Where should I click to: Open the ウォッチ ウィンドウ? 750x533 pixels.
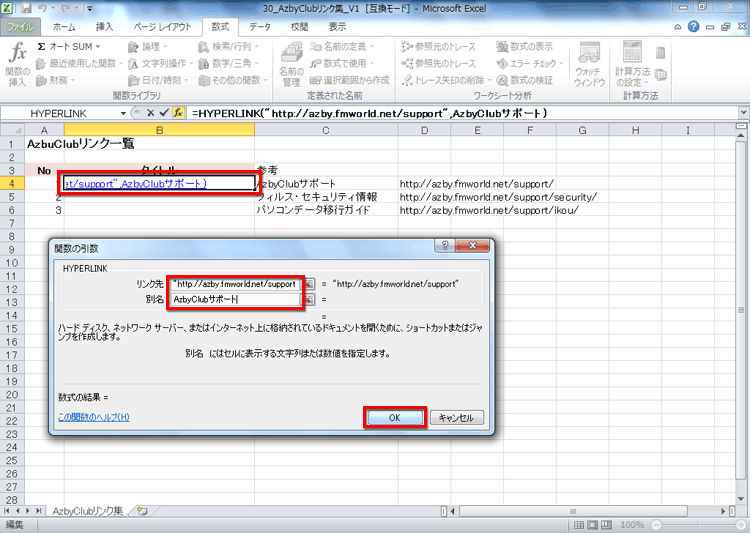coord(589,64)
